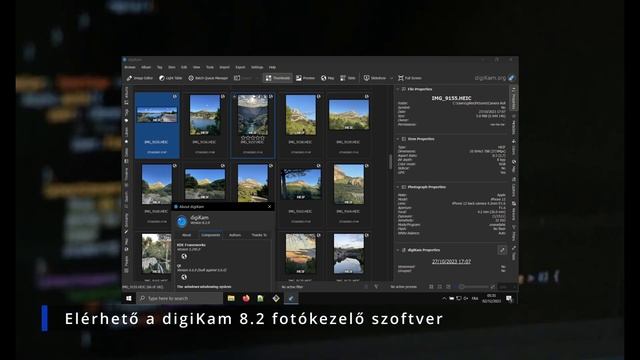Image resolution: width=640 pixels, height=360 pixels.
Task: Switch to Thanks To tab in About dialog
Action: (x=259, y=235)
